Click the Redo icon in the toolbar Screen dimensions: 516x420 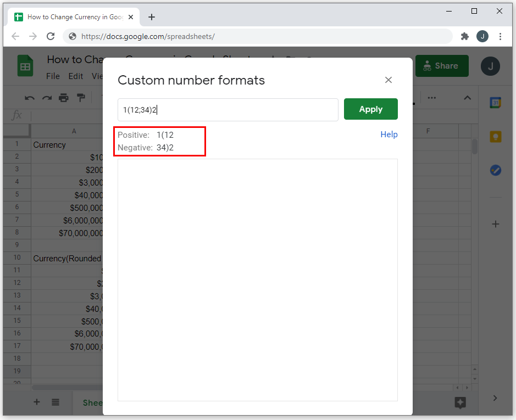(46, 97)
